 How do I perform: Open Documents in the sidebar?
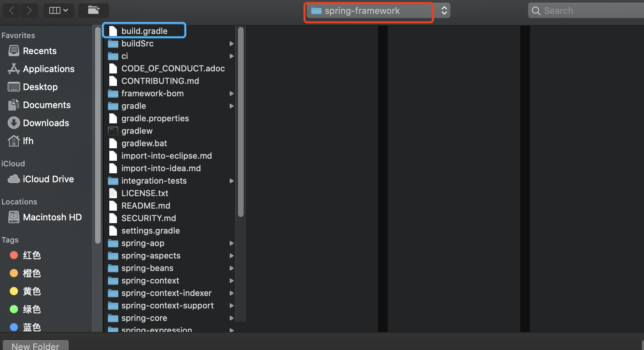[x=40, y=105]
